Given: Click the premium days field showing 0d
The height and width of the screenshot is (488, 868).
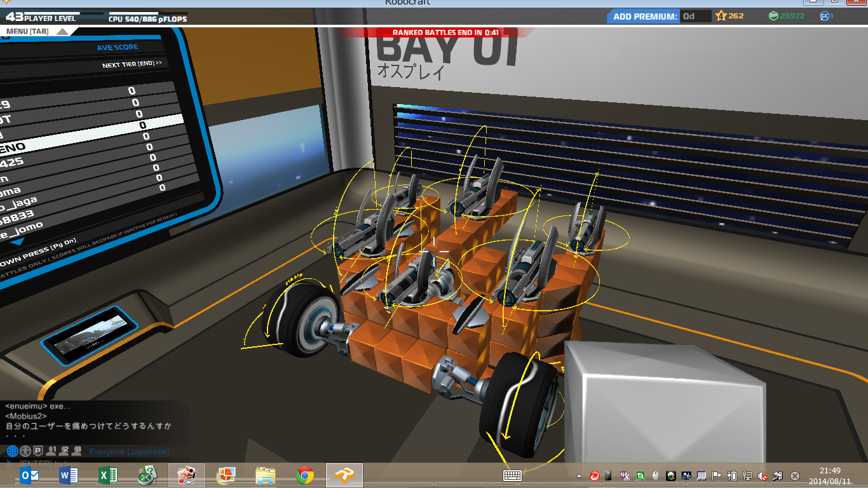Looking at the screenshot, I should coord(695,17).
